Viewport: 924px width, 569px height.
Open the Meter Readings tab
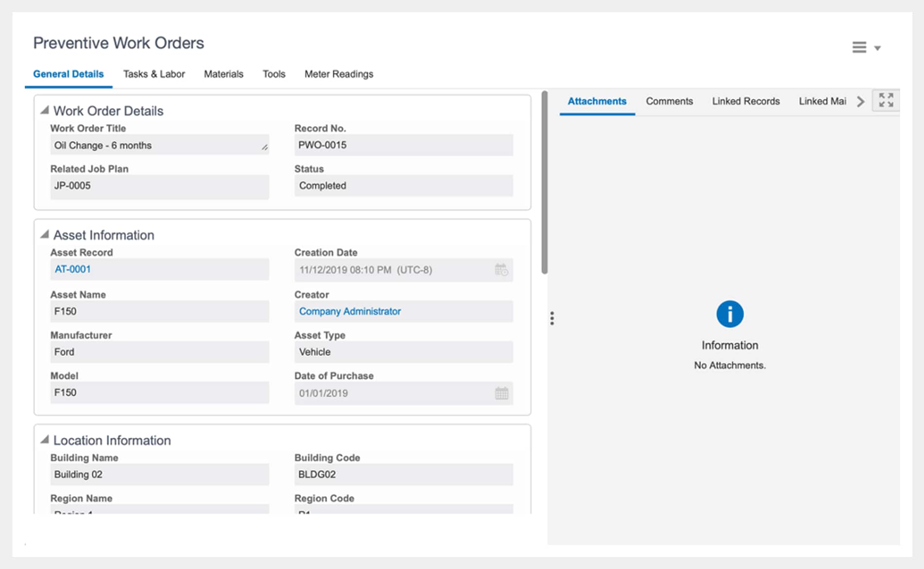(338, 74)
